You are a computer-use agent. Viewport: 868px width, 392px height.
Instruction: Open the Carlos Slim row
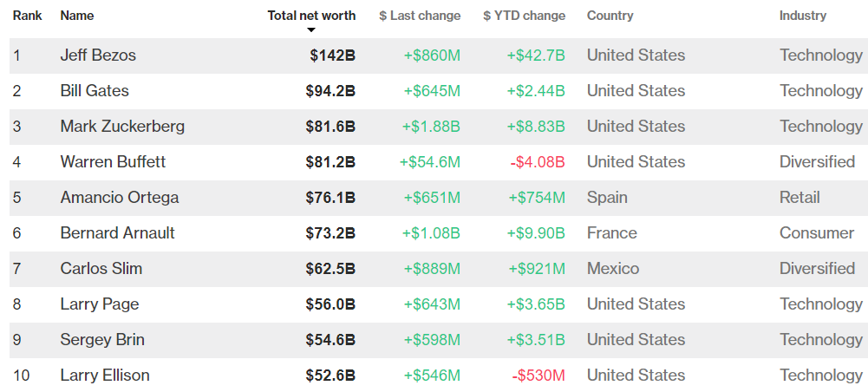coord(101,269)
